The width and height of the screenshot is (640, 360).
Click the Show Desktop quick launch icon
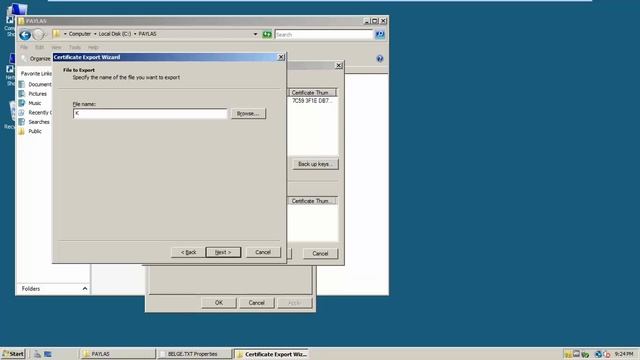(x=48, y=354)
